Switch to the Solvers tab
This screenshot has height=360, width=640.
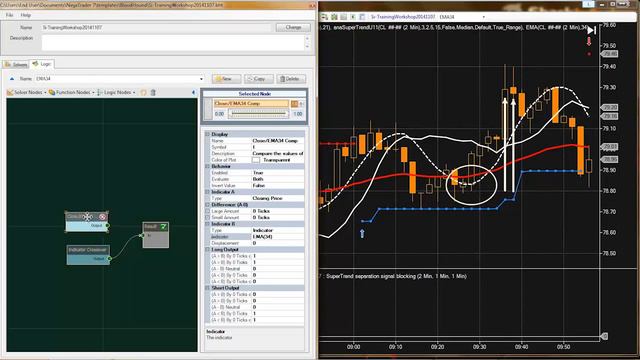coord(16,64)
